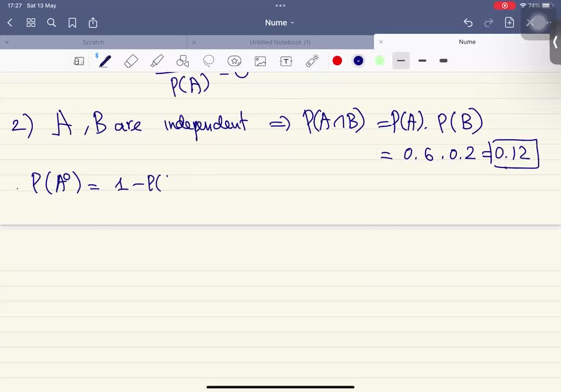Open the Shapes tool
561x392 pixels.
tap(182, 61)
